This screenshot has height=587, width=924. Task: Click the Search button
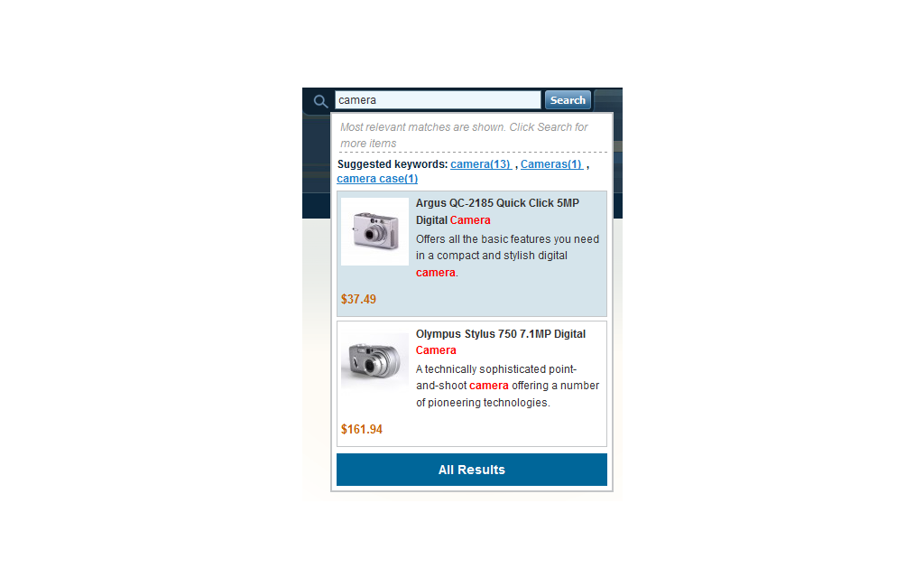568,99
